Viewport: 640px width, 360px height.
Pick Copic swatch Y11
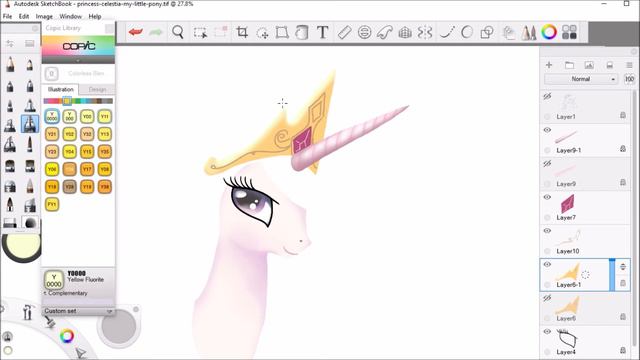click(x=104, y=116)
